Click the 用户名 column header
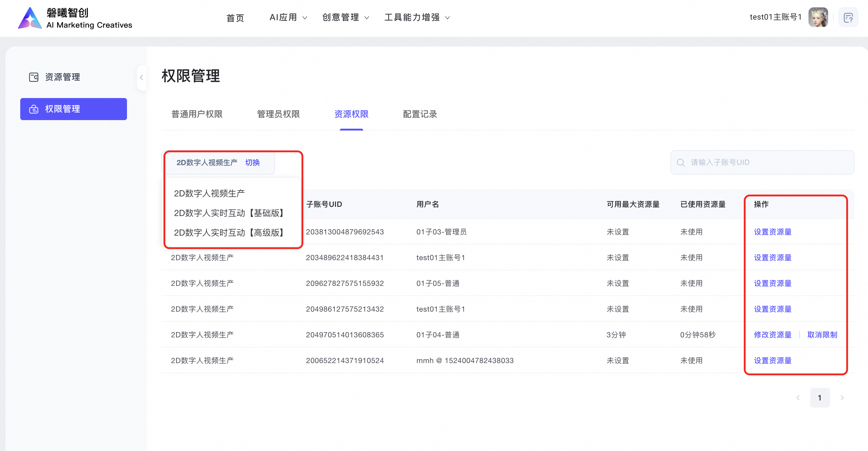The image size is (868, 451). pyautogui.click(x=428, y=204)
